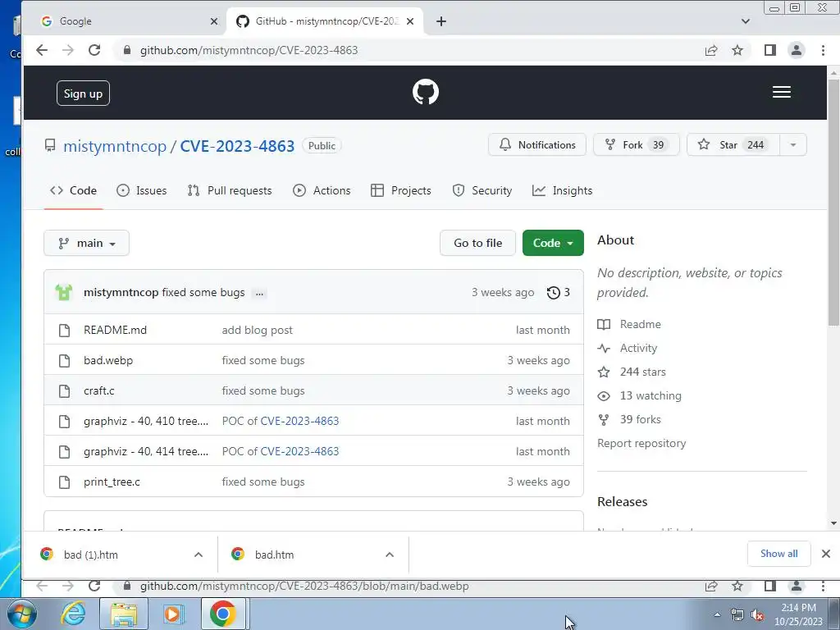Click the page vertical scrollbar thumb
The image size is (840, 630).
833,202
